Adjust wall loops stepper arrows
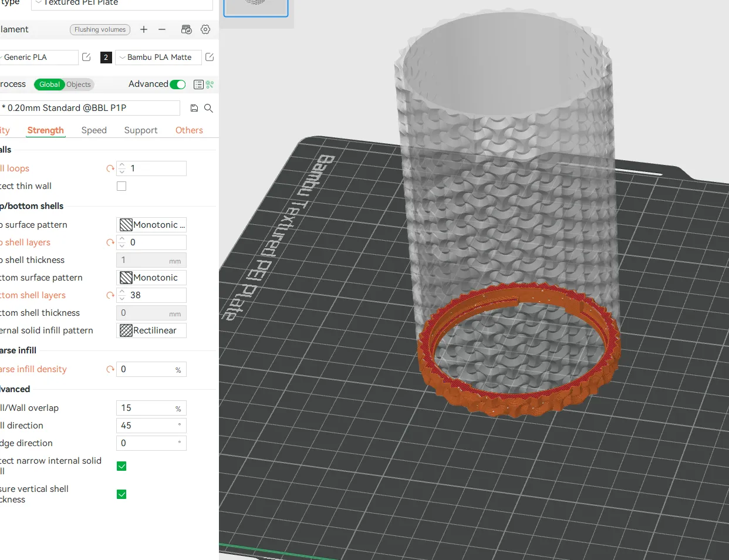This screenshot has height=560, width=729. tap(122, 168)
